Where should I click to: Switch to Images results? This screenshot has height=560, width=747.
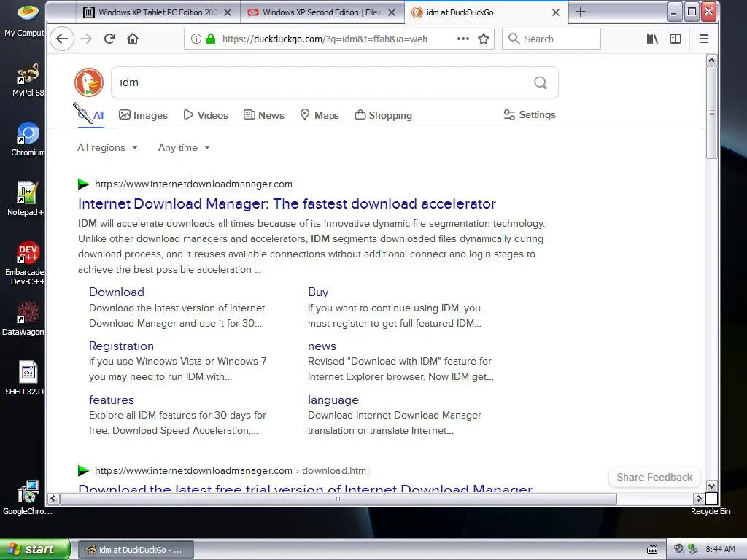[x=144, y=115]
